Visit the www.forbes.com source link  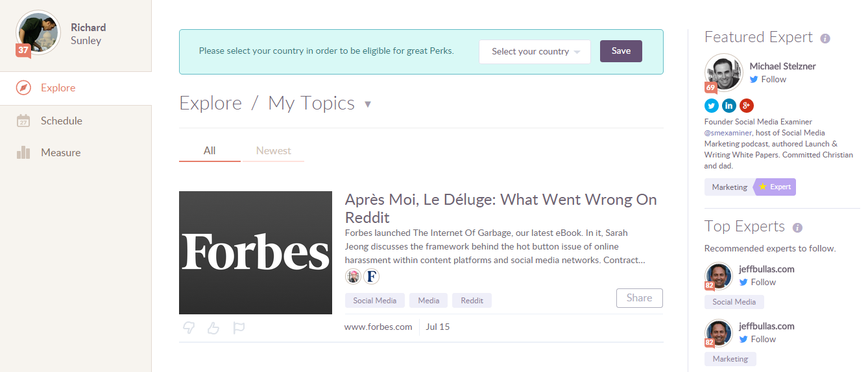pos(378,327)
